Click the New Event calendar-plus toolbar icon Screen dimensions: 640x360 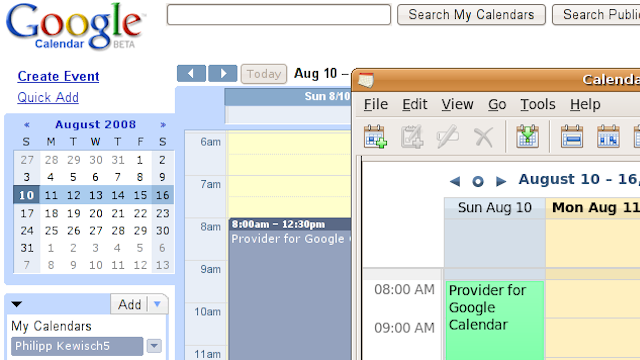(375, 137)
